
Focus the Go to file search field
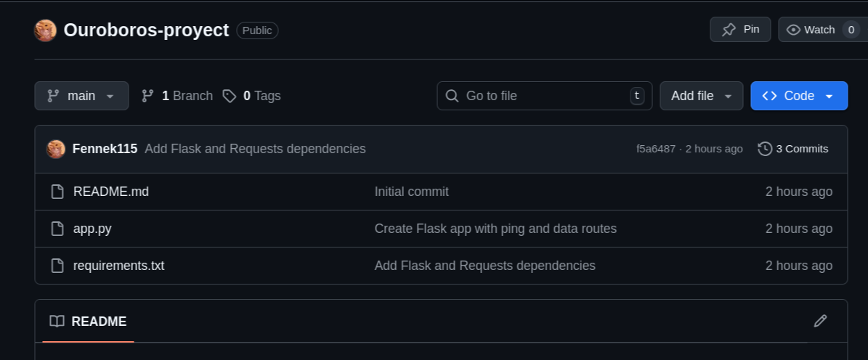(543, 96)
